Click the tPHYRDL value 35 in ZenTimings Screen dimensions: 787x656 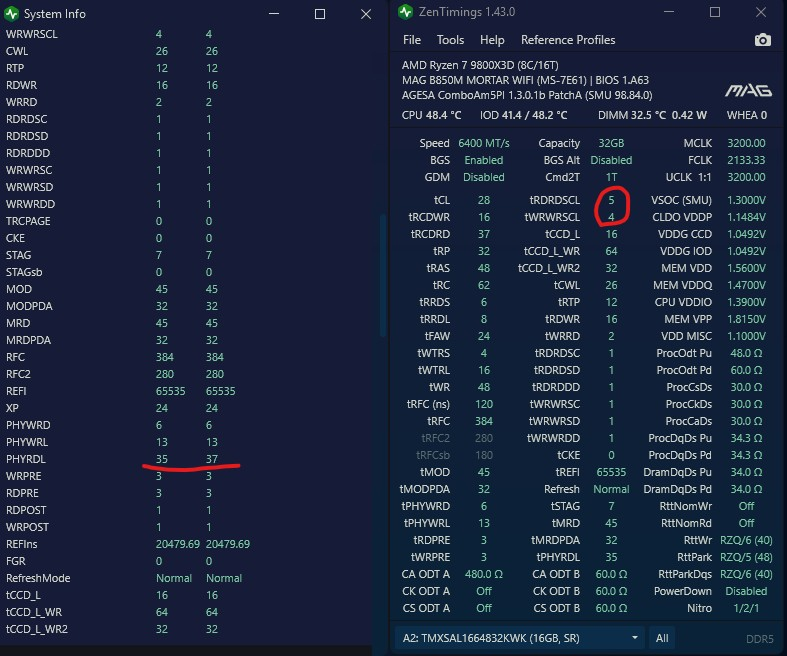coord(611,557)
